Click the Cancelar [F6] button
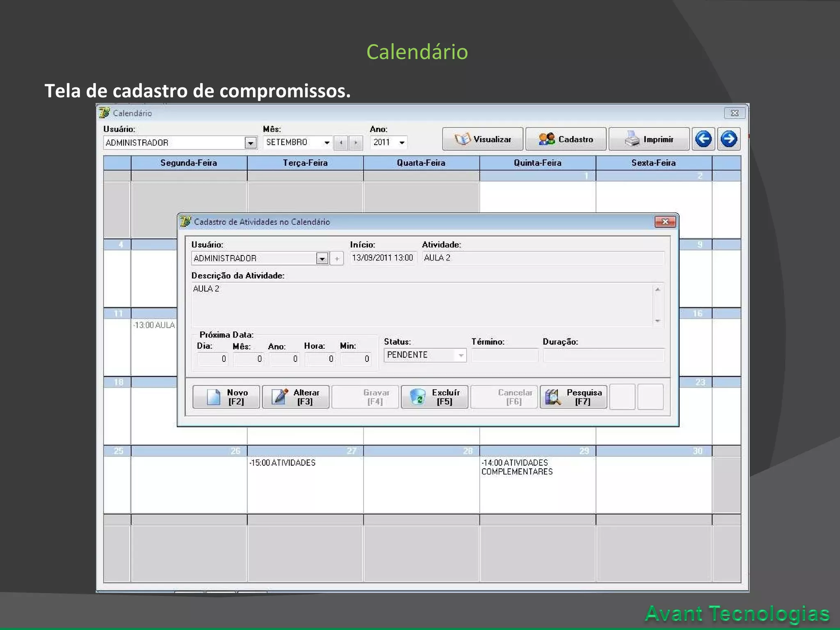Screen dimensions: 840x630 [x=504, y=397]
